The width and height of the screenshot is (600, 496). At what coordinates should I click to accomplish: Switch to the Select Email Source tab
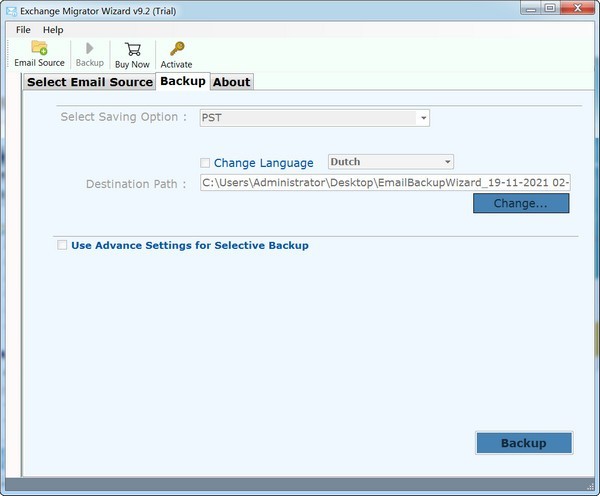pos(89,82)
